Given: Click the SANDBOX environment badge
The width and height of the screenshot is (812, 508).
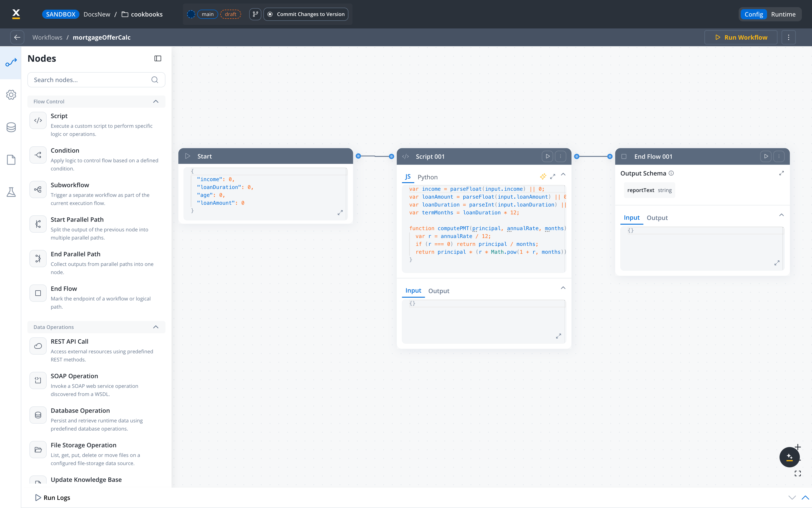Looking at the screenshot, I should point(60,14).
